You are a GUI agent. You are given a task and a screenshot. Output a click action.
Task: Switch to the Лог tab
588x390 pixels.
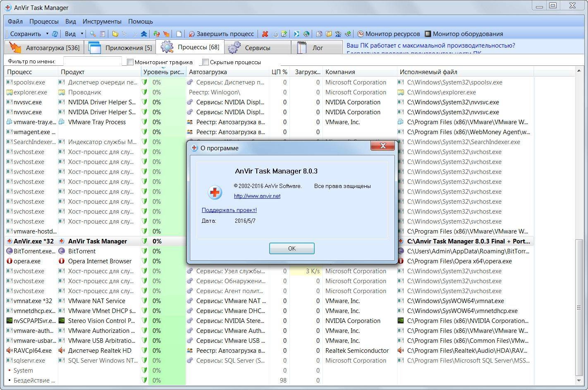[x=317, y=48]
